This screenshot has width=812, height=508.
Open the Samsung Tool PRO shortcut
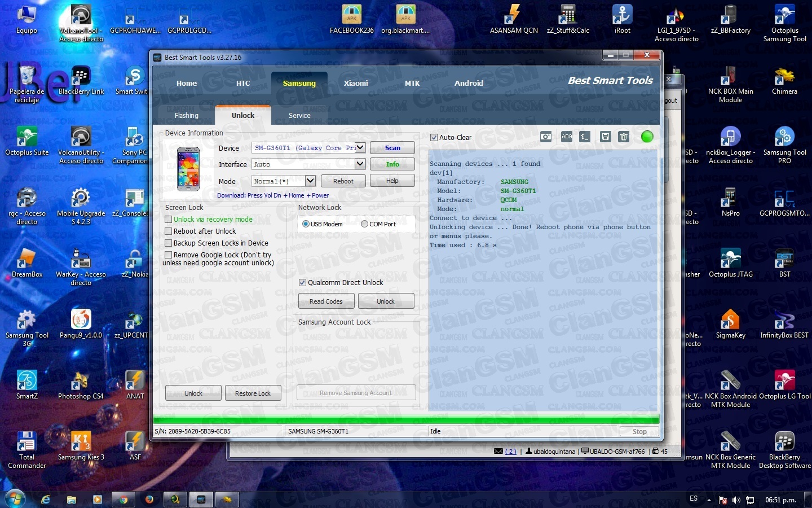[784, 146]
